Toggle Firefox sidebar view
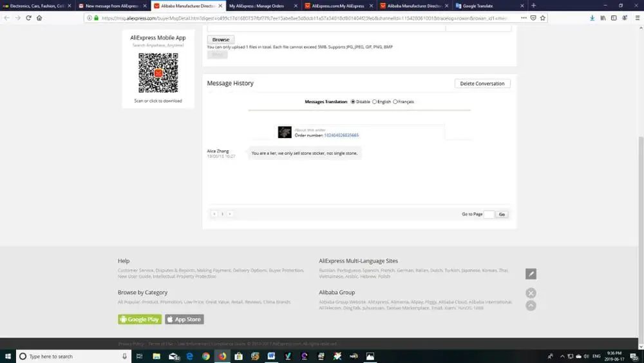Screen dimensions: 644x363 pos(614,17)
